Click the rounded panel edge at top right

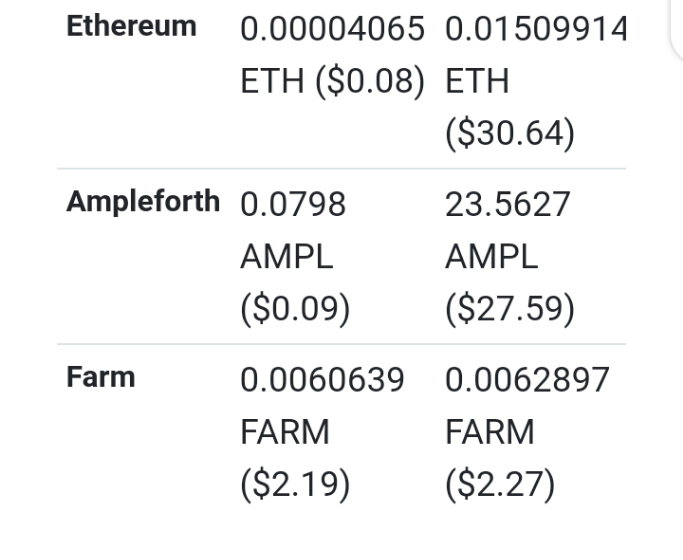click(x=676, y=30)
